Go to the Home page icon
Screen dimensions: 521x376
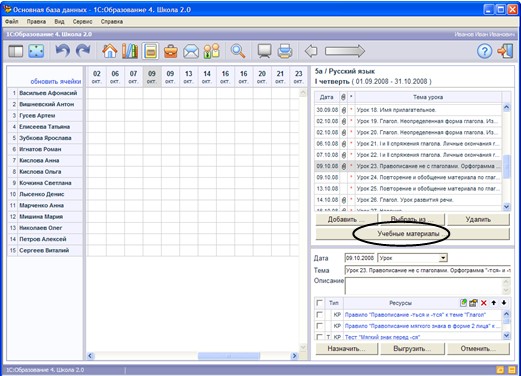coord(110,51)
